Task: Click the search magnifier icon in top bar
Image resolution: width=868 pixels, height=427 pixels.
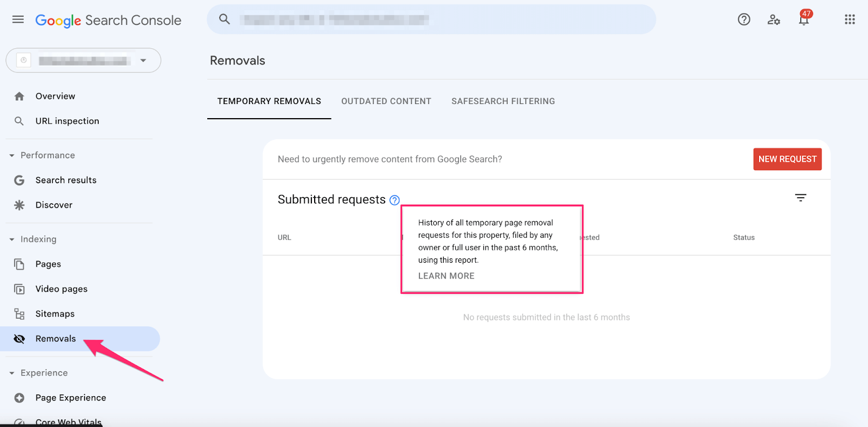Action: pyautogui.click(x=225, y=20)
